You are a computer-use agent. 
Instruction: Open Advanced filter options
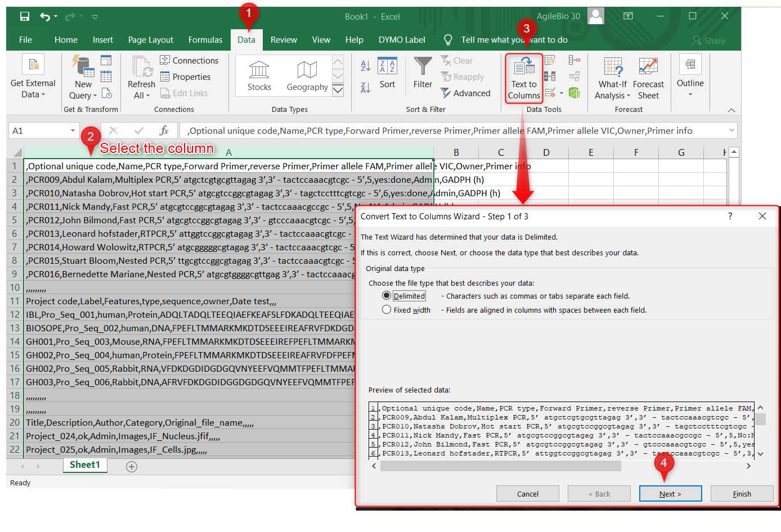click(x=465, y=93)
